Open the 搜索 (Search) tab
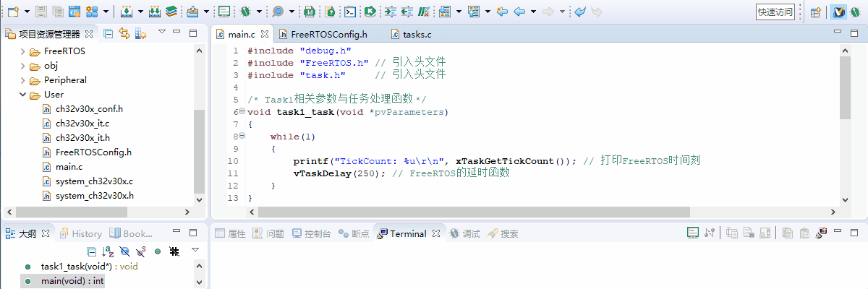 (503, 233)
